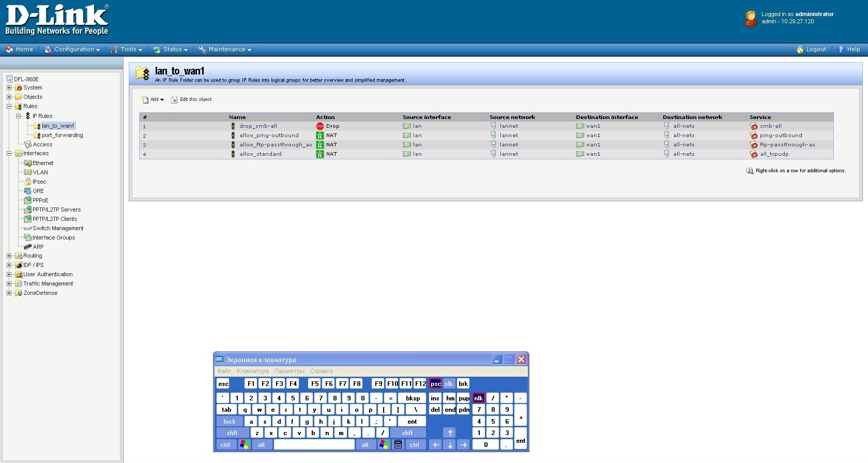The image size is (868, 463).
Task: Expand the Traffic Management tree node
Action: point(9,283)
